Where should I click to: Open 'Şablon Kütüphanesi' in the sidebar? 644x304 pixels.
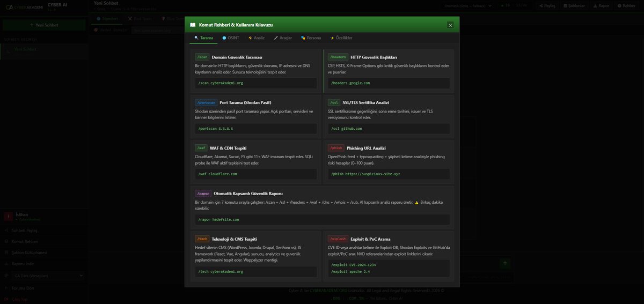click(44, 253)
